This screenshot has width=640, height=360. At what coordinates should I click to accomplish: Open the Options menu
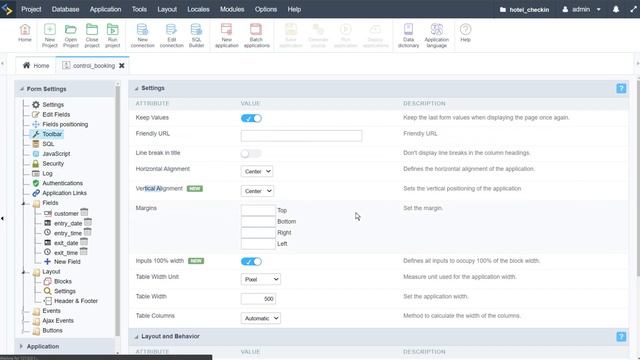(x=266, y=9)
